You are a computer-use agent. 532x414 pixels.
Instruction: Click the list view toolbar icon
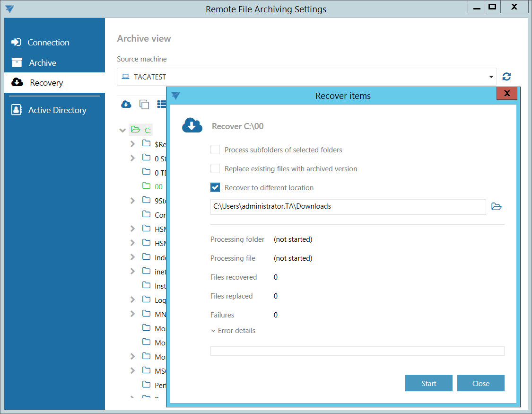tap(162, 104)
